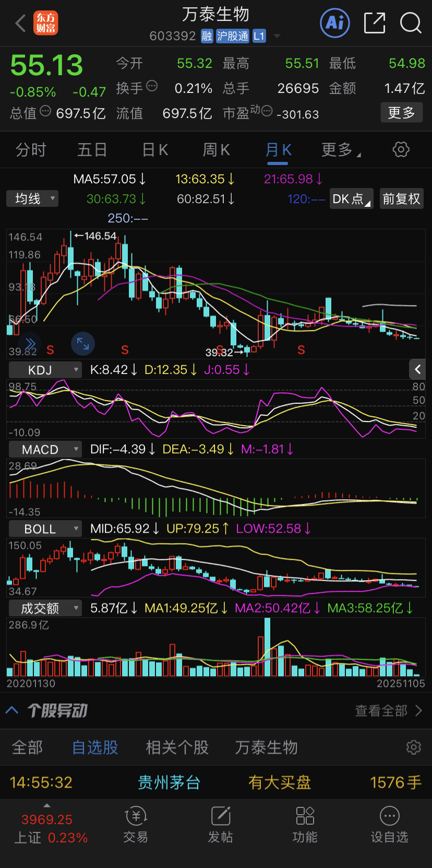Tap the 沪股通 badge
Image resolution: width=432 pixels, height=868 pixels.
coord(233,36)
